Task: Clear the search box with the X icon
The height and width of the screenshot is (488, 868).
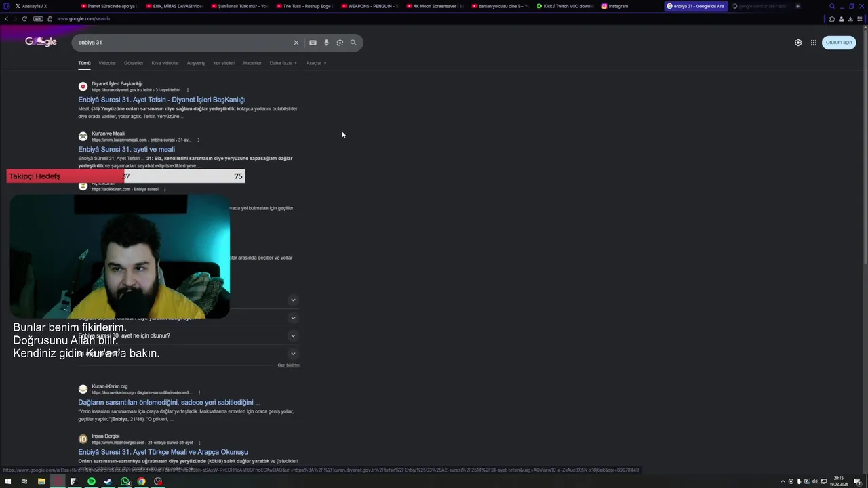Action: [x=296, y=43]
